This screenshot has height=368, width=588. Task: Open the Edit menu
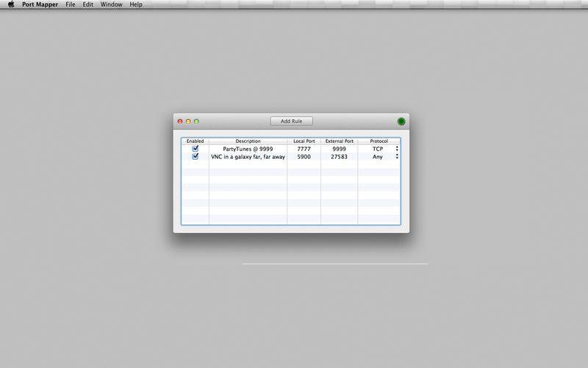(87, 4)
